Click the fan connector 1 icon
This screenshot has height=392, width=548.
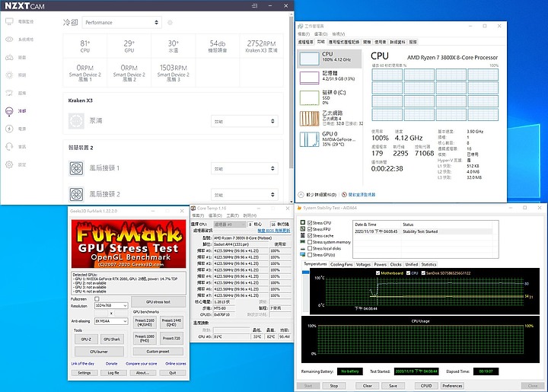click(76, 168)
